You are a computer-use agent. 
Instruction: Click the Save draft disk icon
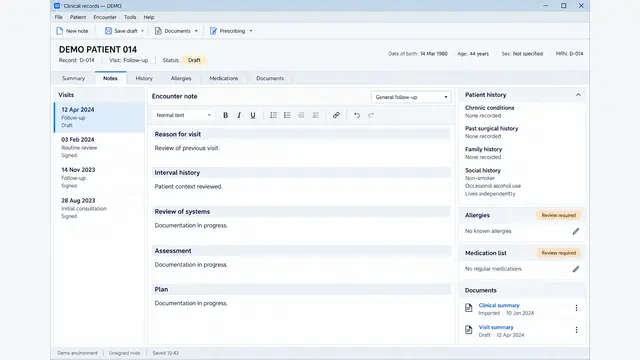click(108, 31)
